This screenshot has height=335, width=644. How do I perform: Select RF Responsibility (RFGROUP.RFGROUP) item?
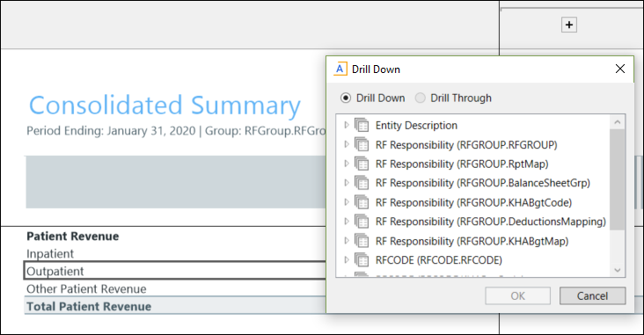coord(466,145)
